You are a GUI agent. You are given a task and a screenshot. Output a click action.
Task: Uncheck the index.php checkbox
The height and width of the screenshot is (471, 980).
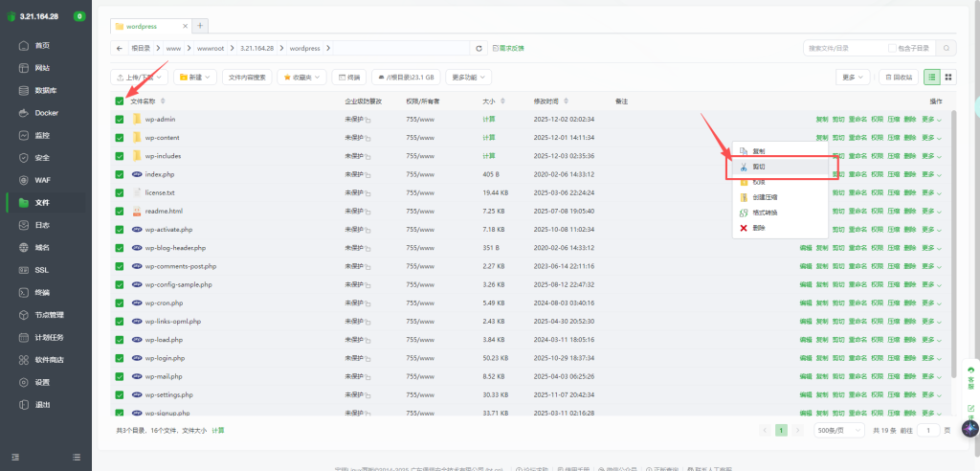click(120, 174)
